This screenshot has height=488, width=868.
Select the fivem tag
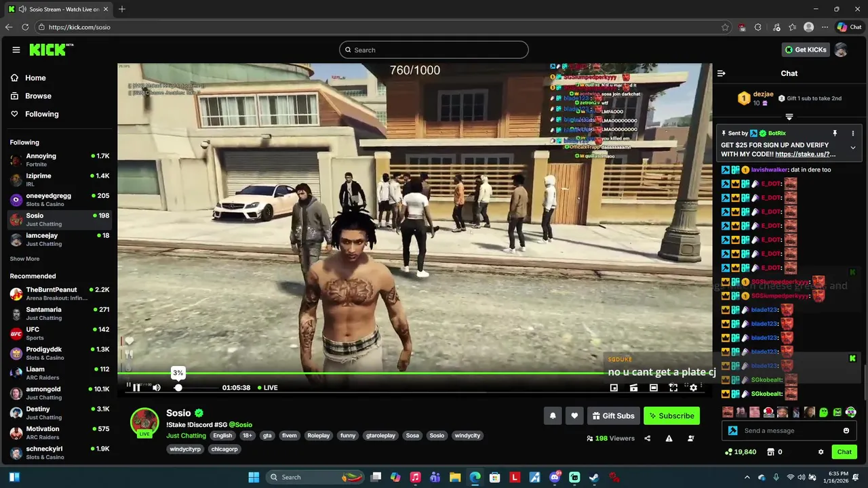pos(290,436)
